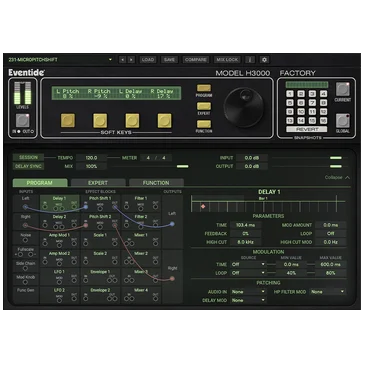Select snapshot slot 13
Viewport: 365px width, 365px height.
click(x=290, y=121)
